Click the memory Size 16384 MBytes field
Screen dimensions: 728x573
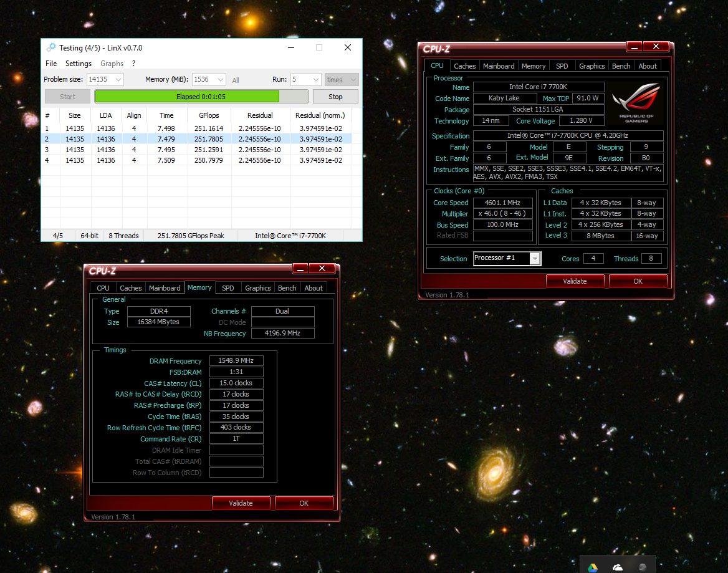[x=158, y=322]
